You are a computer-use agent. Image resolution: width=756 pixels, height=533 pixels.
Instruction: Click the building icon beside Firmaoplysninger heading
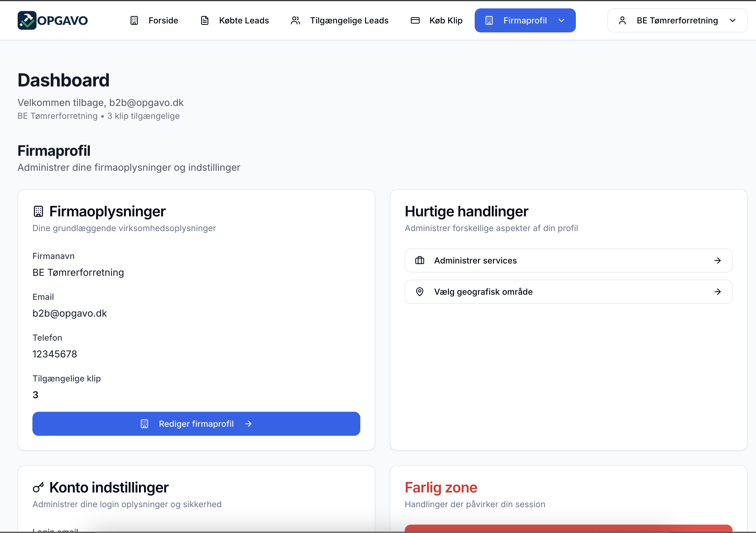(38, 211)
